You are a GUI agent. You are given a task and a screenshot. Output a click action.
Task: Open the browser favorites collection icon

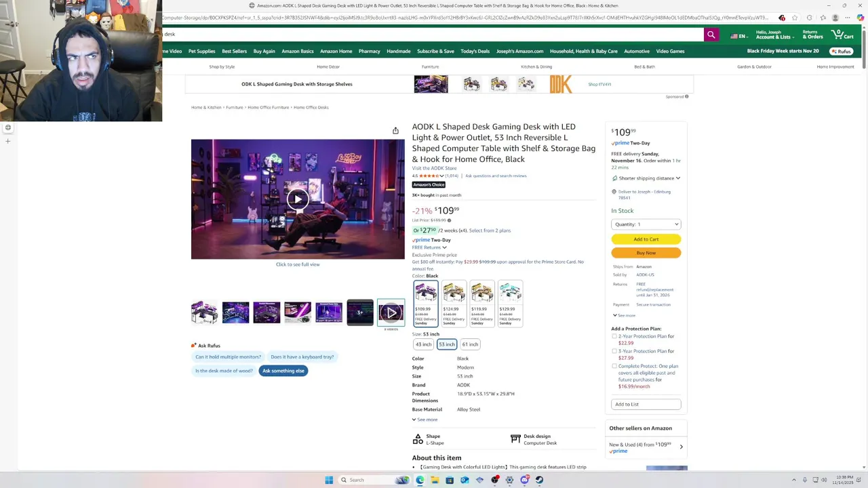click(x=822, y=18)
